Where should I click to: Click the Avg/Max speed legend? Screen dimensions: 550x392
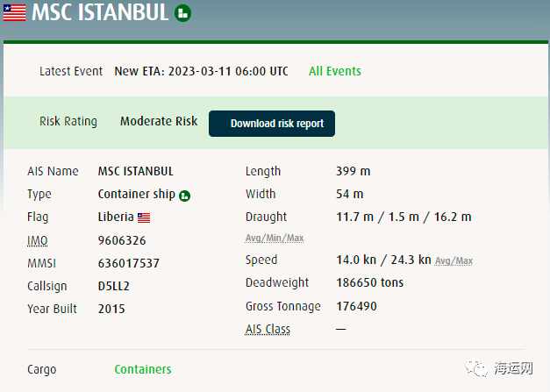coord(454,260)
